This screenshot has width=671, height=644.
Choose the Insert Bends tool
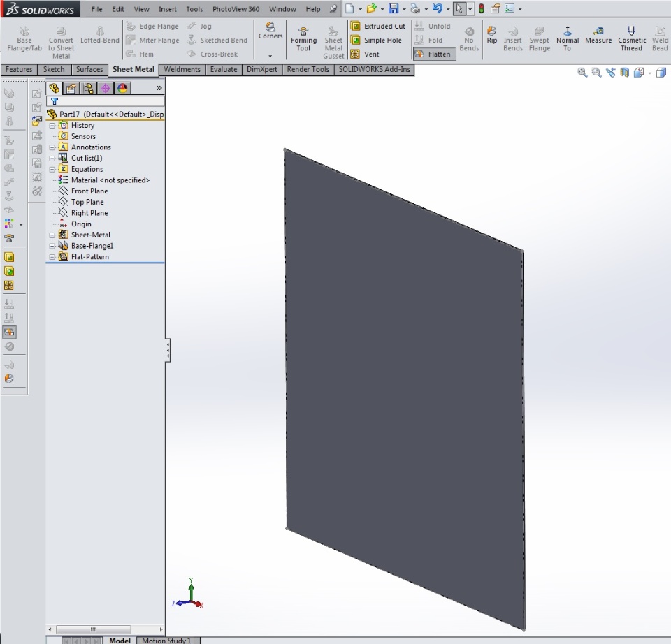(x=512, y=38)
